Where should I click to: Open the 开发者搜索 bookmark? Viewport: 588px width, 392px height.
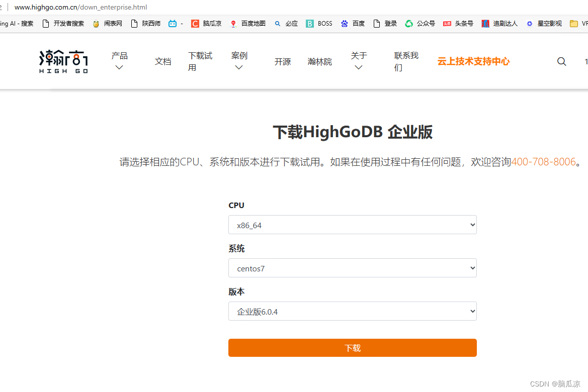[63, 24]
